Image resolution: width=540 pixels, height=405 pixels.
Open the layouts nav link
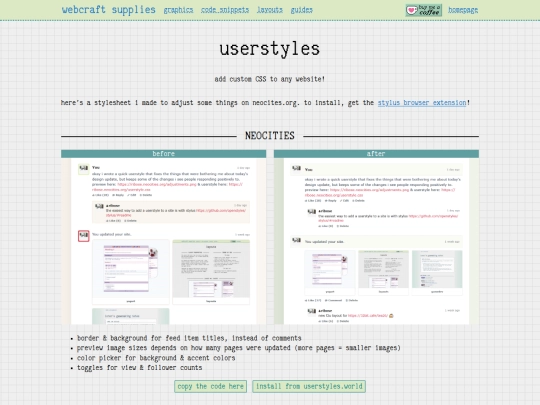pos(270,10)
